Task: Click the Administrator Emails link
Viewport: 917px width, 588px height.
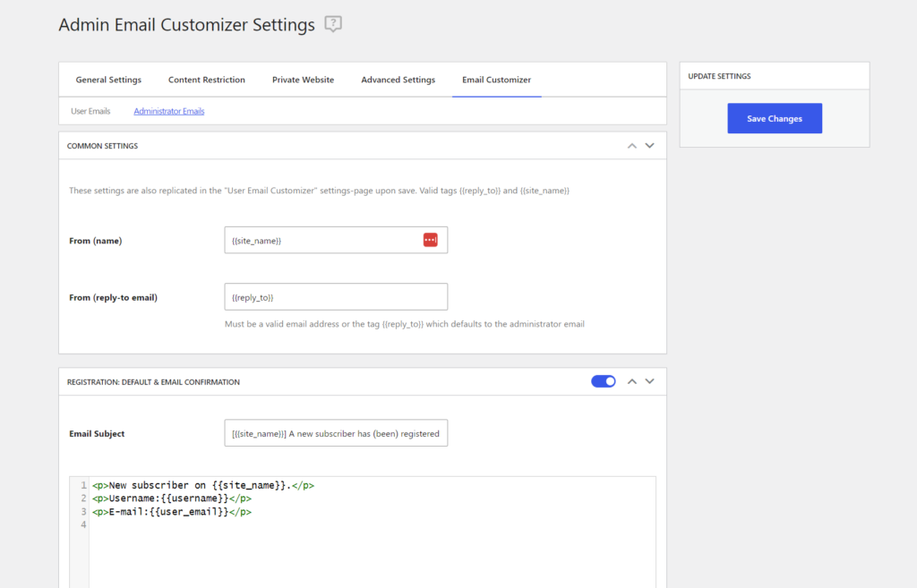Action: pyautogui.click(x=171, y=110)
